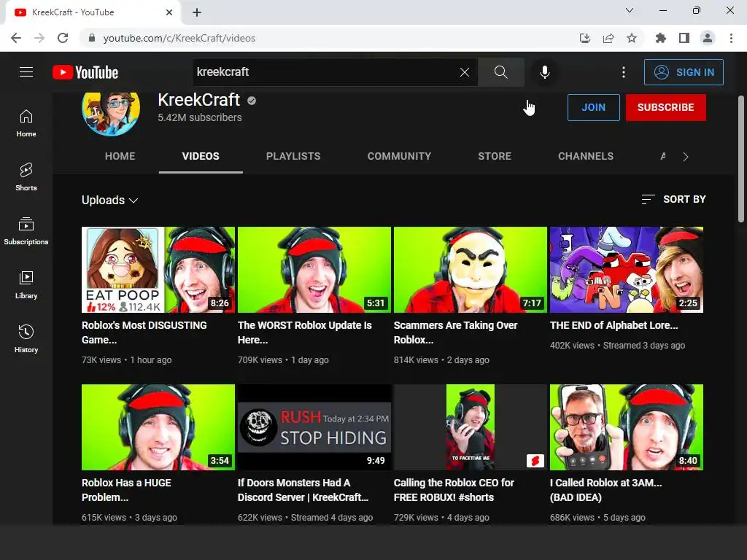Activate voice search microphone
The image size is (747, 560).
click(x=544, y=72)
